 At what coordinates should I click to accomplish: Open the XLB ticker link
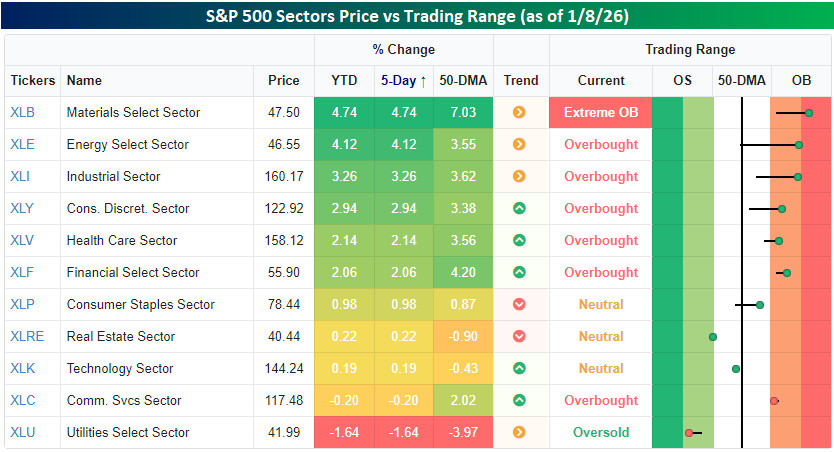point(22,113)
